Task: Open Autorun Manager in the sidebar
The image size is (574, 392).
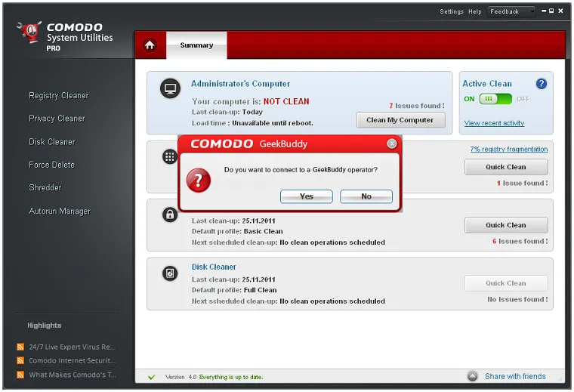Action: 60,211
